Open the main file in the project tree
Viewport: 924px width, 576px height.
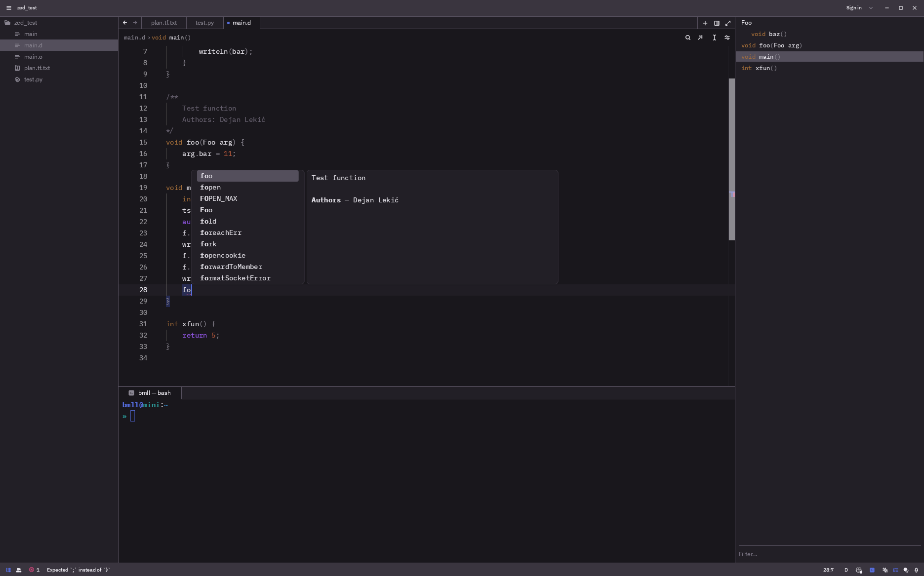(x=31, y=34)
